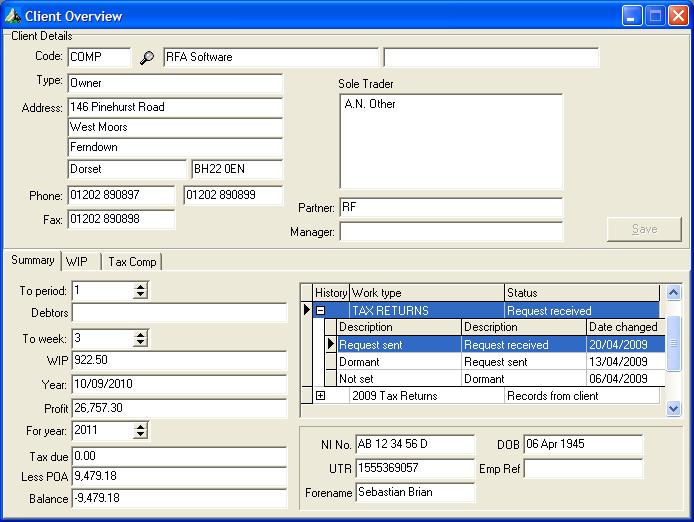Click the row selector arrow beside TAX RETURNS
694x522 pixels.
tap(306, 310)
